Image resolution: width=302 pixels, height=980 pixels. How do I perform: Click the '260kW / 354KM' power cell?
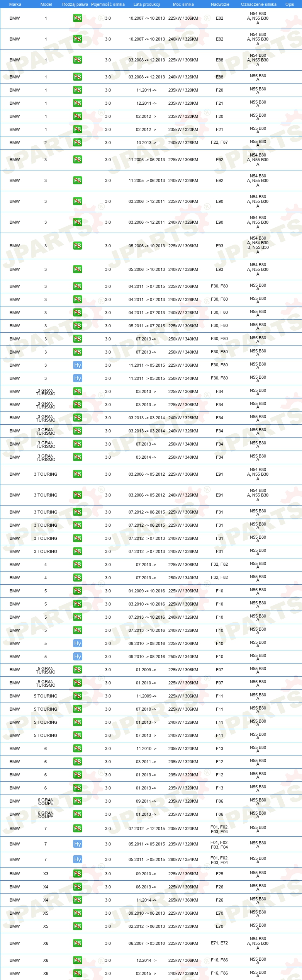183,859
